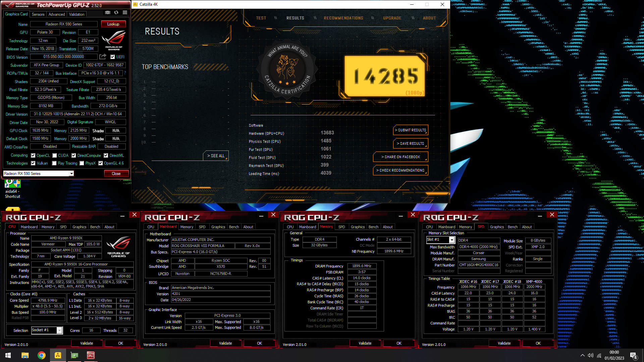Click the Catzilla taskbar icon
Image resolution: width=644 pixels, height=362 pixels.
click(x=58, y=355)
